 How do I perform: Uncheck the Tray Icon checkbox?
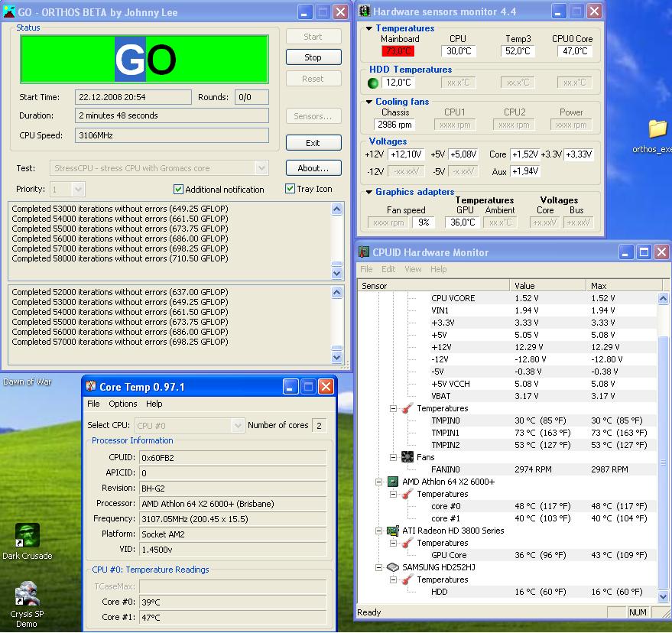point(291,189)
